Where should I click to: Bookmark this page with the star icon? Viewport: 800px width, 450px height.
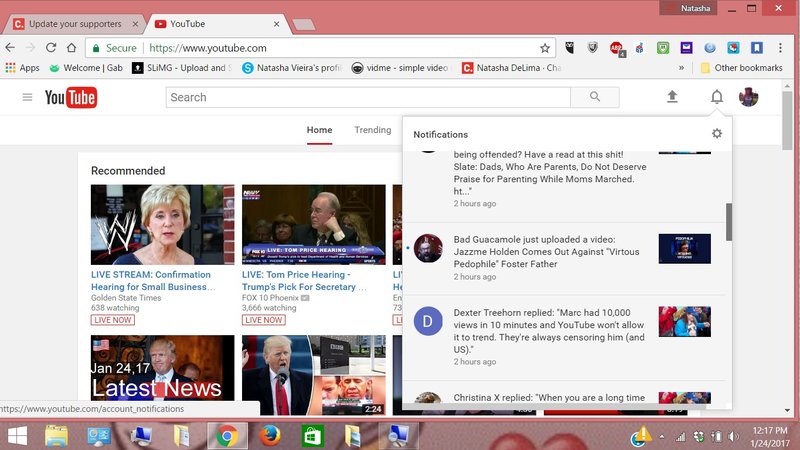545,48
